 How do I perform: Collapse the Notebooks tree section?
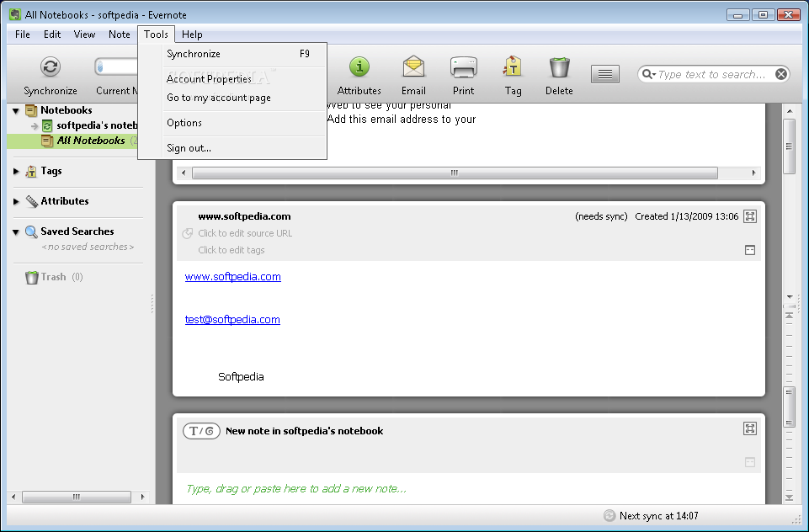point(16,110)
